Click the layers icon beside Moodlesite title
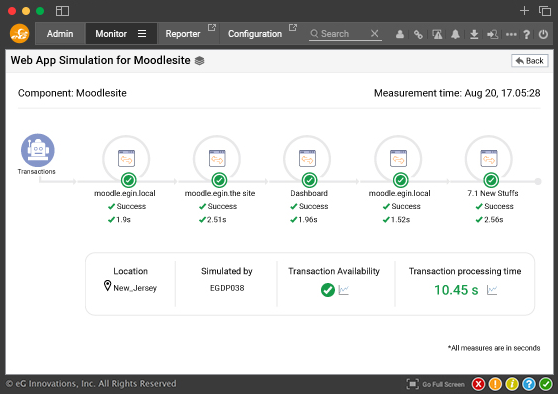This screenshot has height=394, width=558. coord(199,61)
